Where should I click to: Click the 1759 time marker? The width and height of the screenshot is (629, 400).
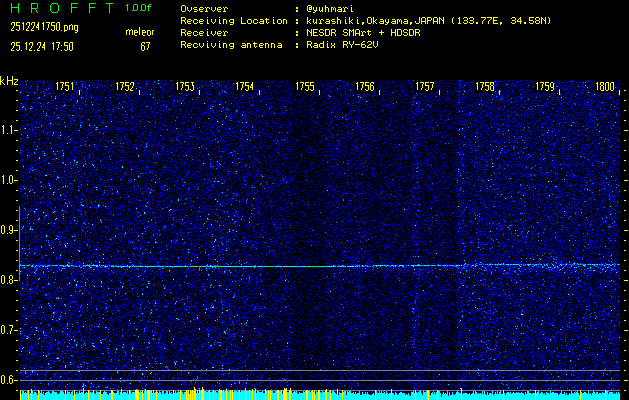545,87
